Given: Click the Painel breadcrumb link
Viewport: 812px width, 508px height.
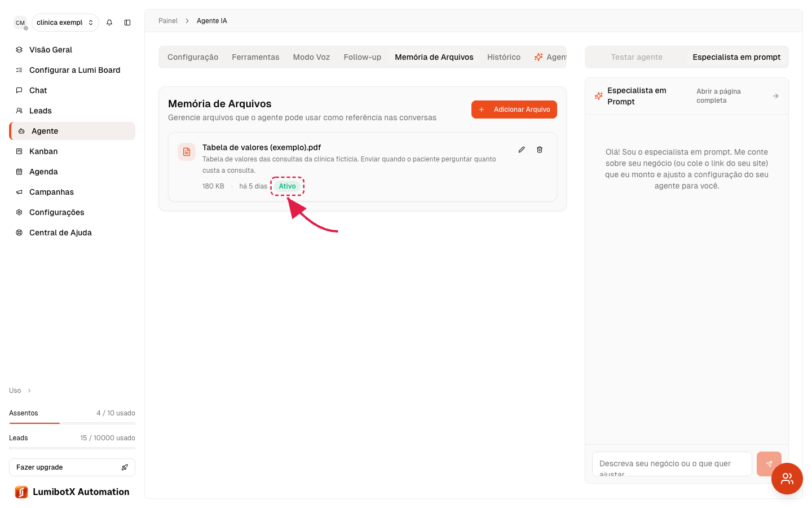Looking at the screenshot, I should click(x=168, y=21).
